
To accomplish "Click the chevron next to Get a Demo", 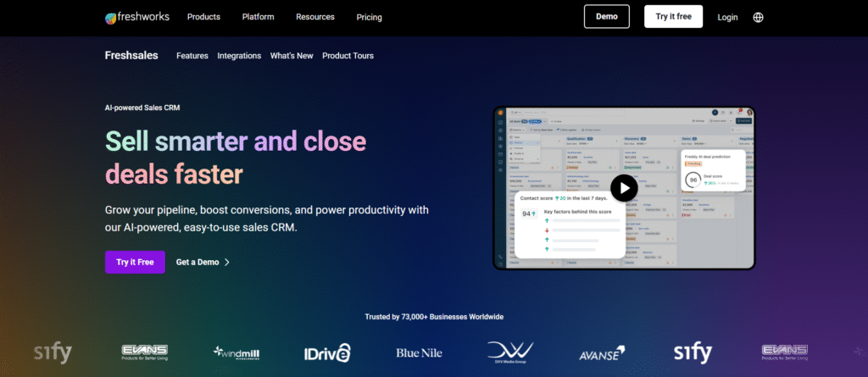I will pyautogui.click(x=227, y=263).
